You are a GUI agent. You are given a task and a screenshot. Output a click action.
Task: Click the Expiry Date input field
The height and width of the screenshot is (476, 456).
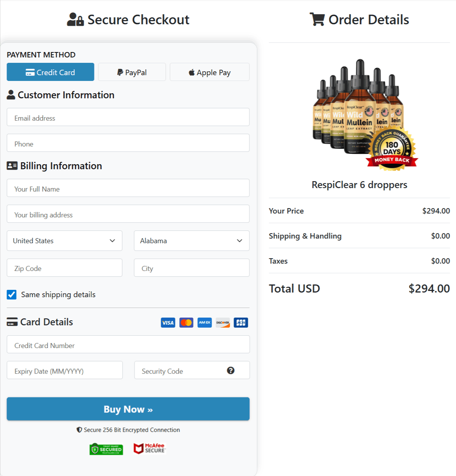(x=64, y=370)
